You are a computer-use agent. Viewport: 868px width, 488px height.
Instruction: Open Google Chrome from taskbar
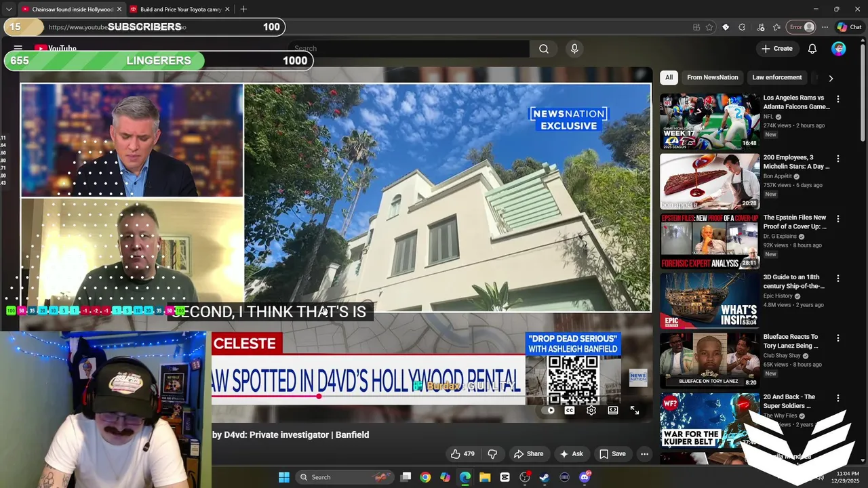pos(425,477)
